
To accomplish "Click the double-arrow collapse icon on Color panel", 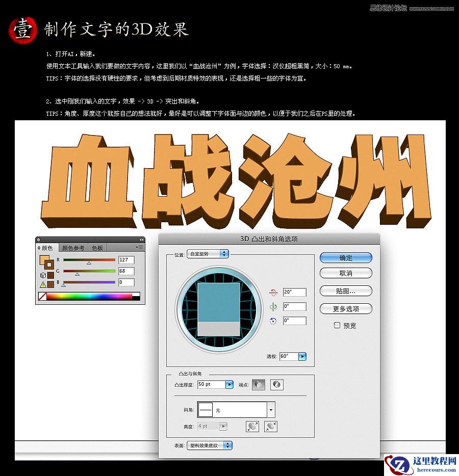I will pos(142,240).
